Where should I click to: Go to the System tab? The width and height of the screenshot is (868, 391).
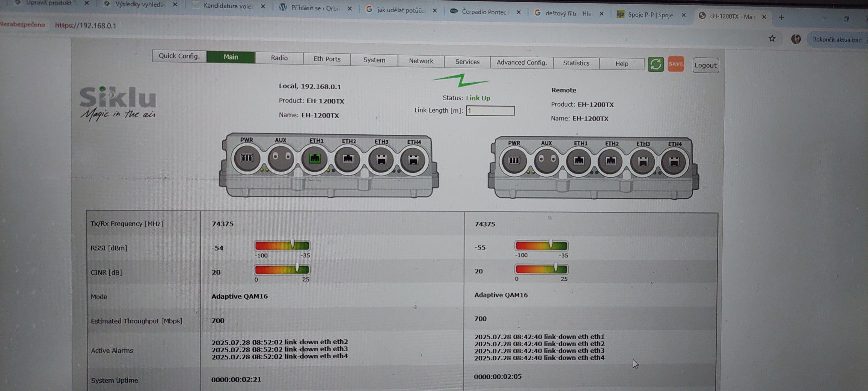[374, 60]
